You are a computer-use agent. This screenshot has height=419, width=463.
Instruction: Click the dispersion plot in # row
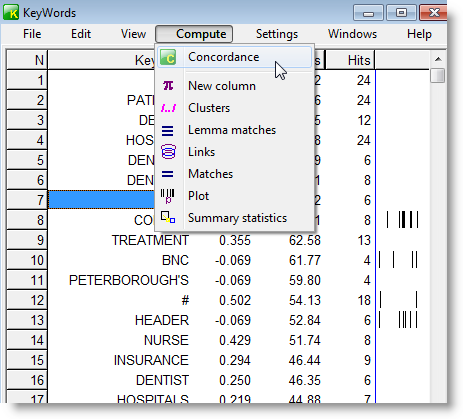[x=398, y=300]
